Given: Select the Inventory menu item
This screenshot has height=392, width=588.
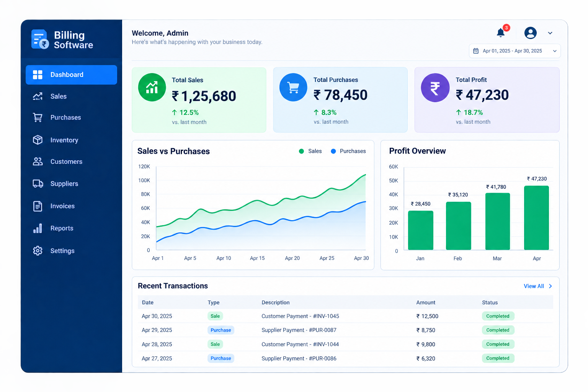Looking at the screenshot, I should [x=71, y=140].
